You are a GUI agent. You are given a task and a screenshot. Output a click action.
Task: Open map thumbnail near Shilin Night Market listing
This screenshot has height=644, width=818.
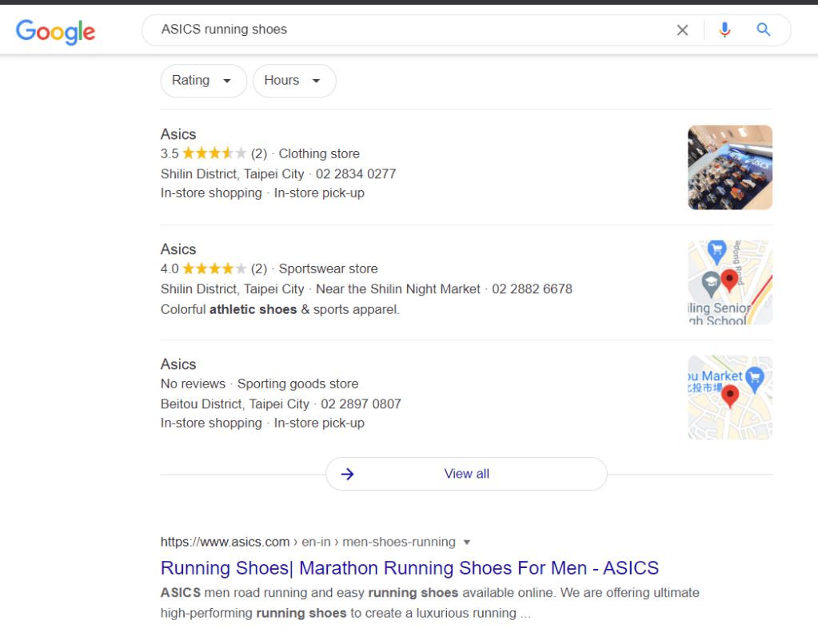click(730, 283)
